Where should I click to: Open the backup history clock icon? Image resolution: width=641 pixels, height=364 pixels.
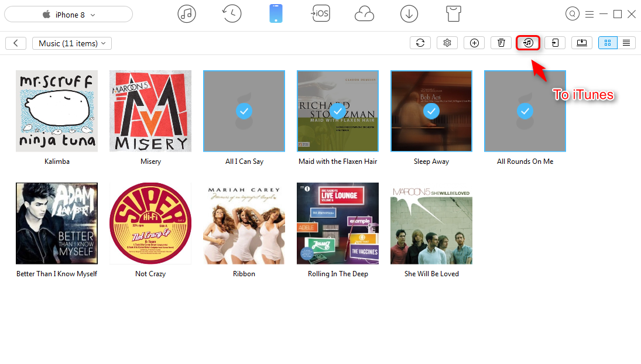coord(232,14)
